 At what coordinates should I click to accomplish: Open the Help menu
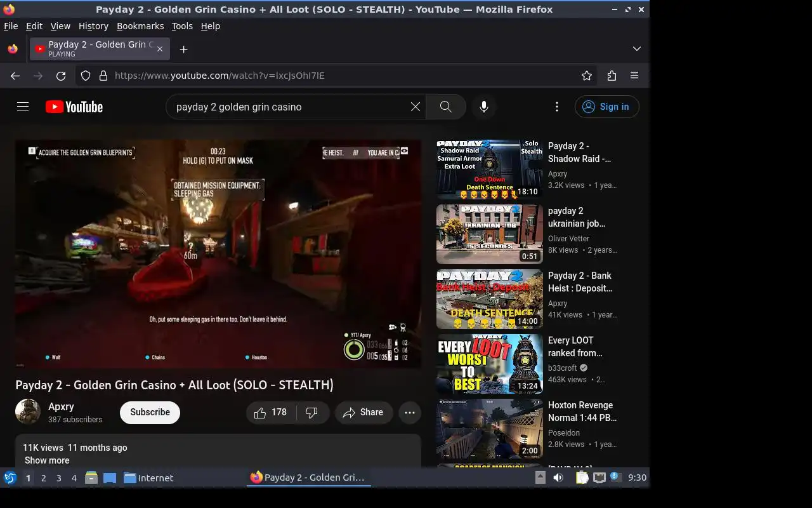click(211, 26)
